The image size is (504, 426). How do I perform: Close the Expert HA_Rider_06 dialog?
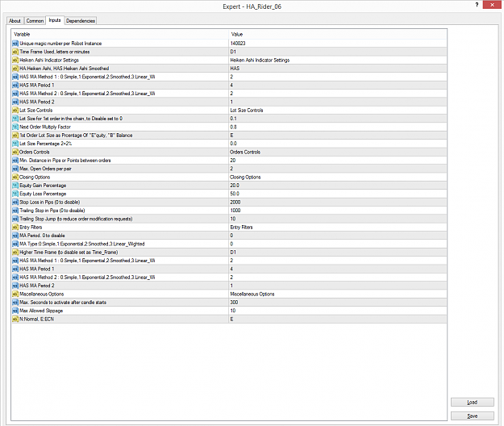tap(492, 5)
